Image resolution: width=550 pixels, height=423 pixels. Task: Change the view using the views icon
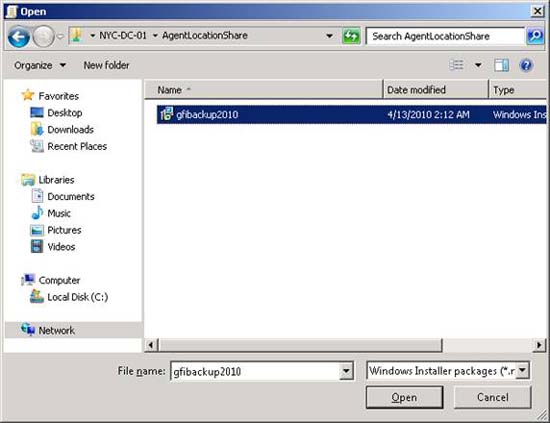point(456,65)
